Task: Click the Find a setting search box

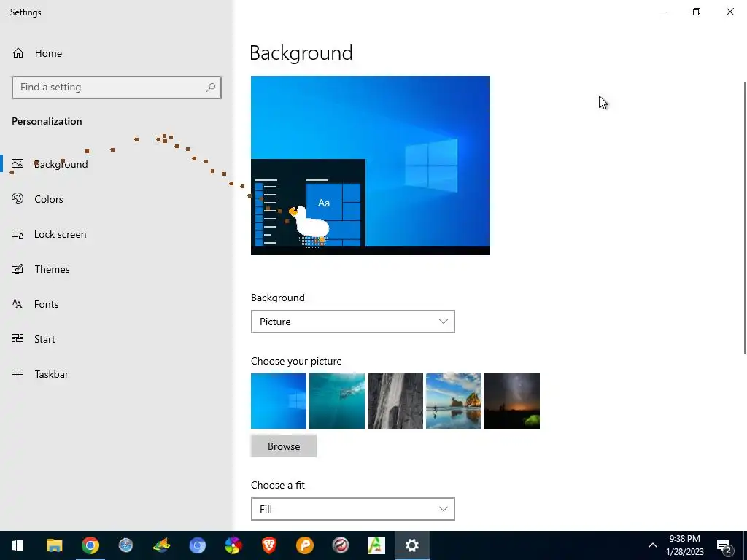Action: 116,87
